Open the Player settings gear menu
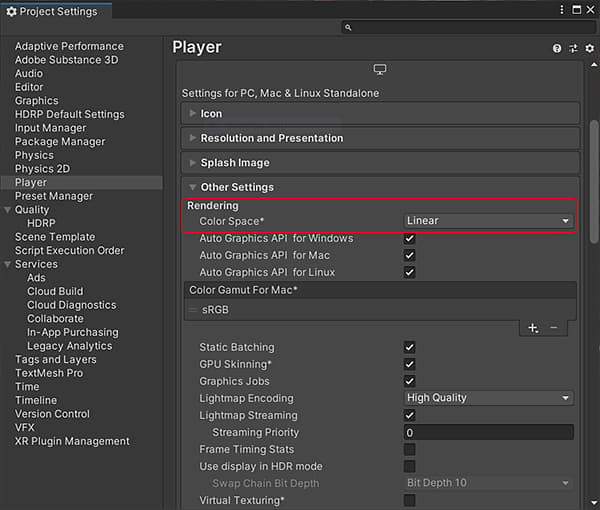 pos(588,48)
